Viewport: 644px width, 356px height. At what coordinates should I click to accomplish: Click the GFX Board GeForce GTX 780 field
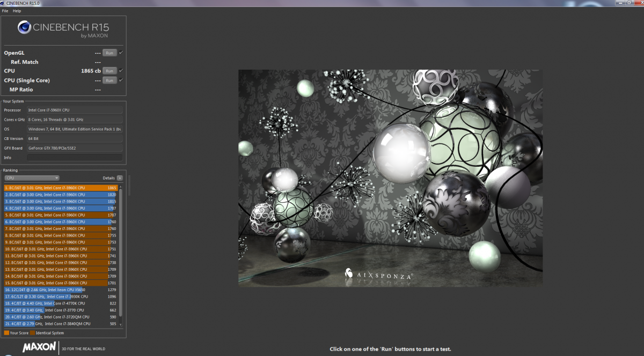pos(75,148)
